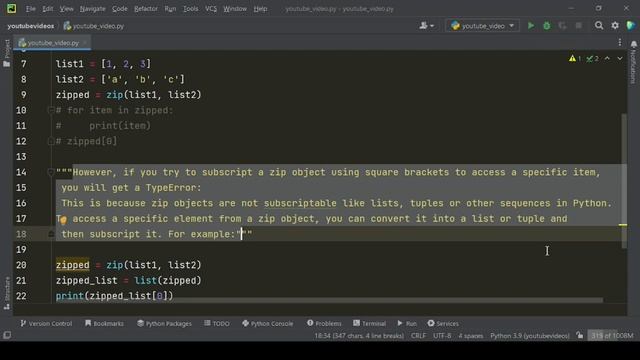
Task: Open the VCS menu
Action: pyautogui.click(x=211, y=9)
